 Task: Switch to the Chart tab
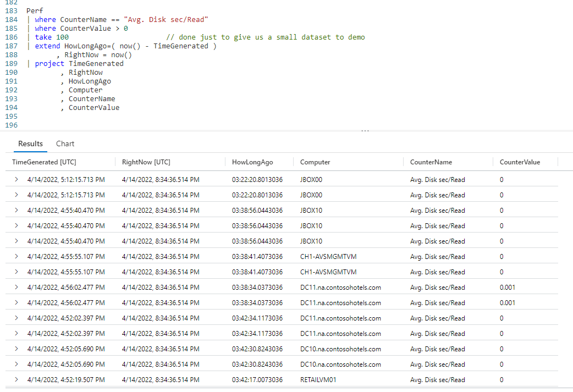65,143
